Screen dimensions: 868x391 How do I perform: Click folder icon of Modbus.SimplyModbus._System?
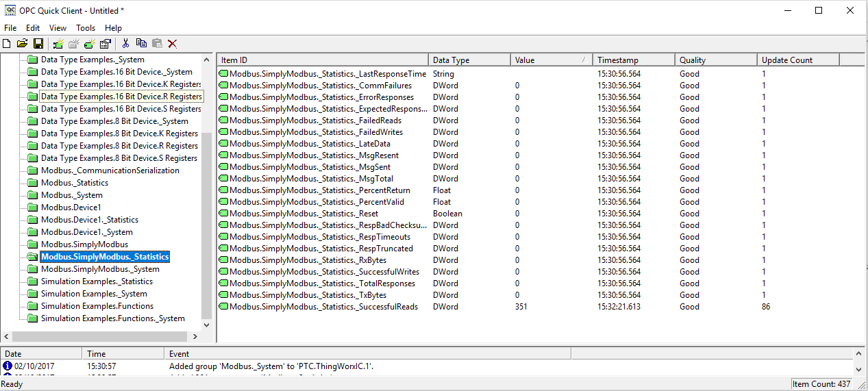pos(33,269)
